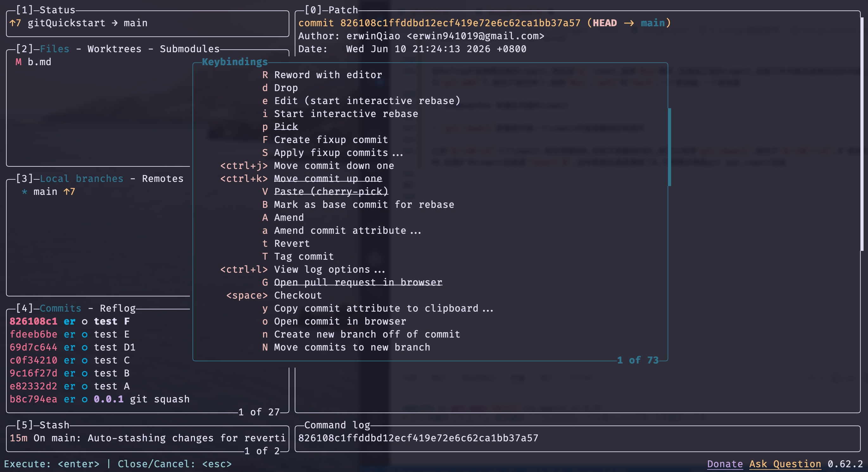Click the Patch panel title
Screen dimensions: 868x472
343,10
